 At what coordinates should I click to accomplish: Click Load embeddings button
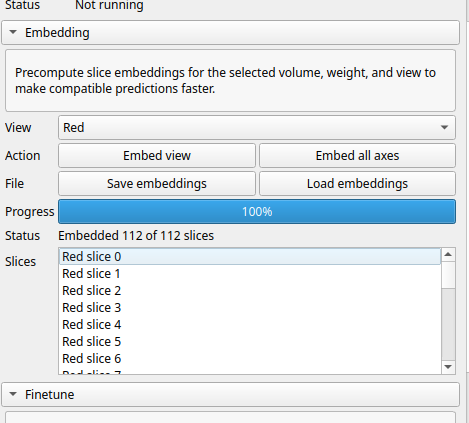(357, 183)
